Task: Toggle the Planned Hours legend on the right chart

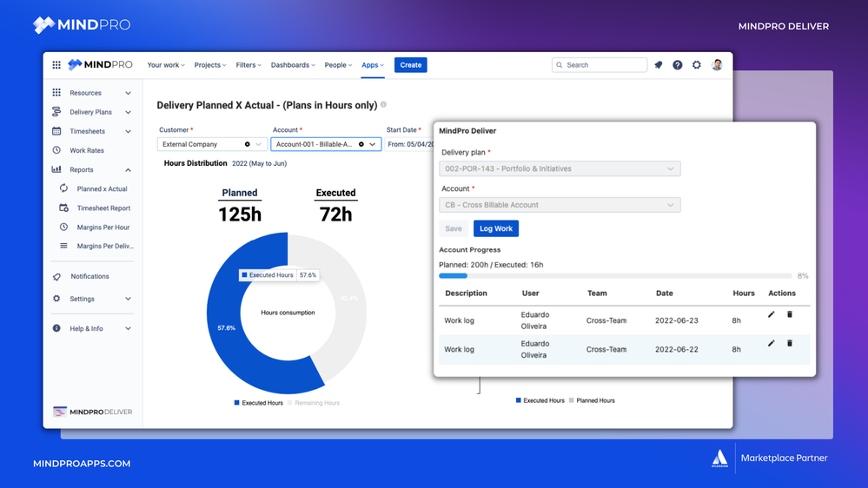Action: click(592, 400)
